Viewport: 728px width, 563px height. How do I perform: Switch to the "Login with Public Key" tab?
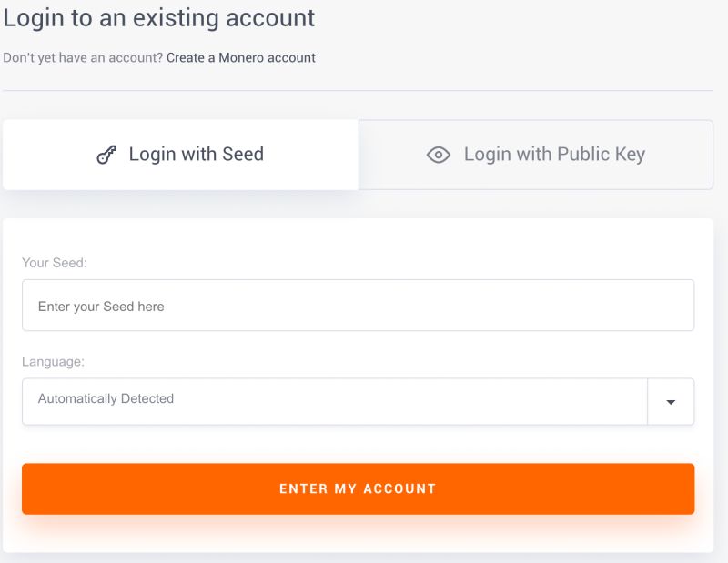tap(536, 155)
